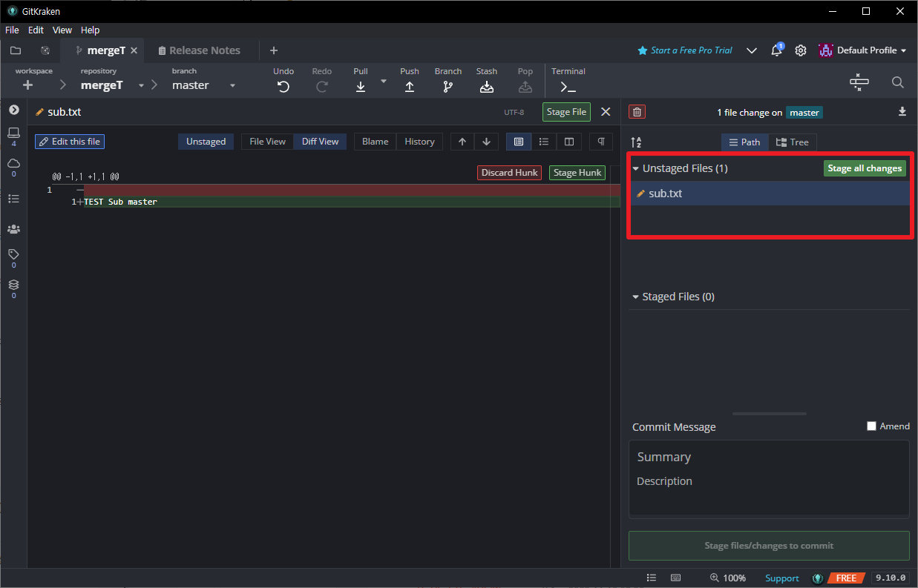This screenshot has height=588, width=918.
Task: Switch to the Inline view mode
Action: [x=544, y=142]
